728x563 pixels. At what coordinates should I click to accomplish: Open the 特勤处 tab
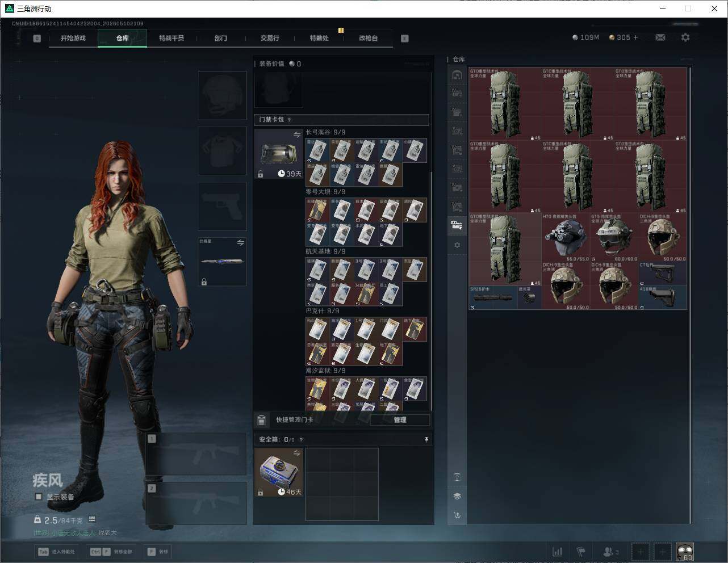click(319, 38)
